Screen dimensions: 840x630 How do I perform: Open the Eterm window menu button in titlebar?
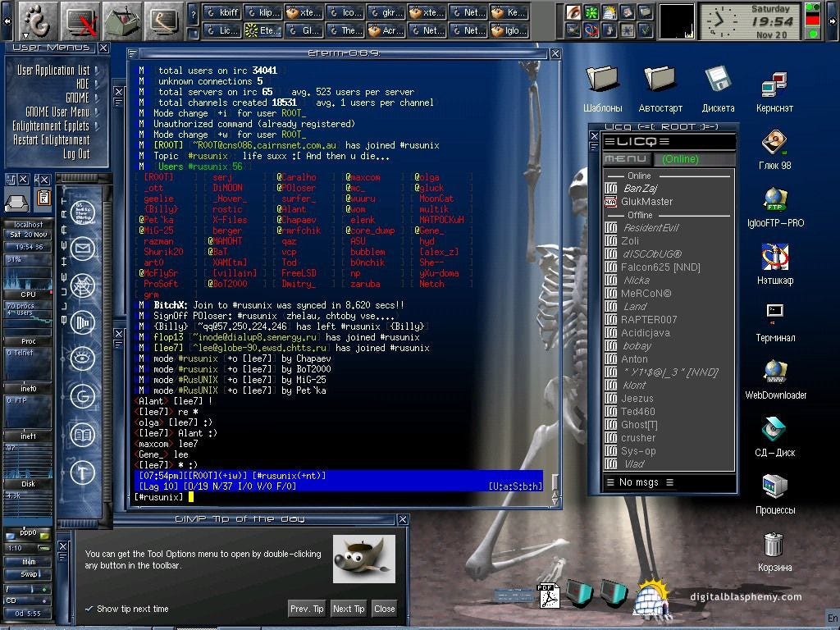pos(133,53)
